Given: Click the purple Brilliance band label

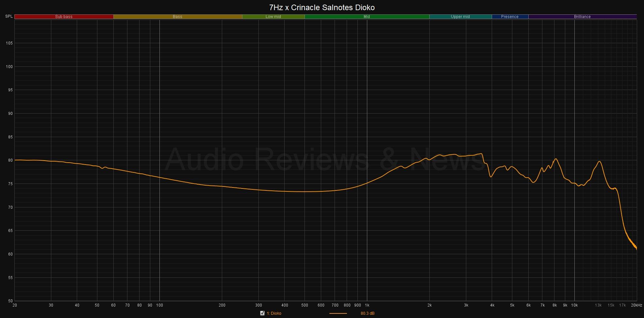Looking at the screenshot, I should click(x=582, y=17).
